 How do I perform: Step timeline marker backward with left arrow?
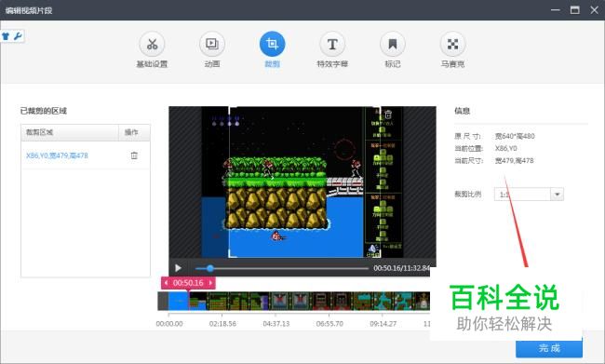point(166,283)
